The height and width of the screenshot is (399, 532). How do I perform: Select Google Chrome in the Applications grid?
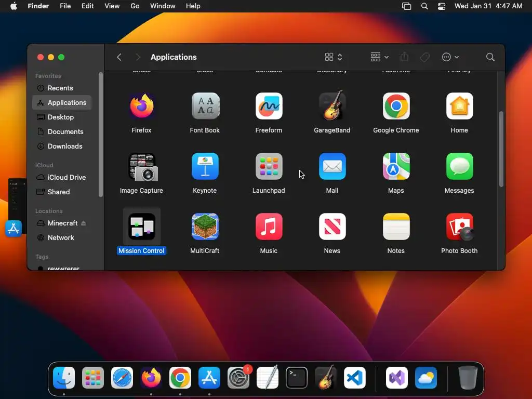click(x=396, y=106)
